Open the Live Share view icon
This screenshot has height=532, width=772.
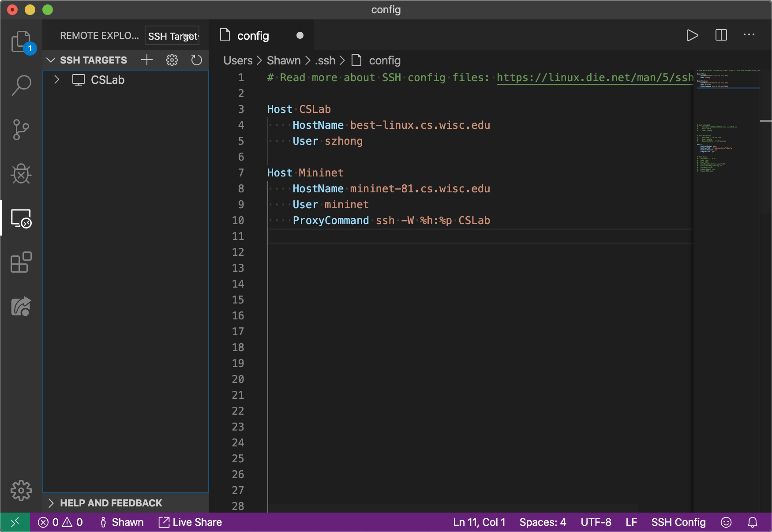pyautogui.click(x=21, y=307)
